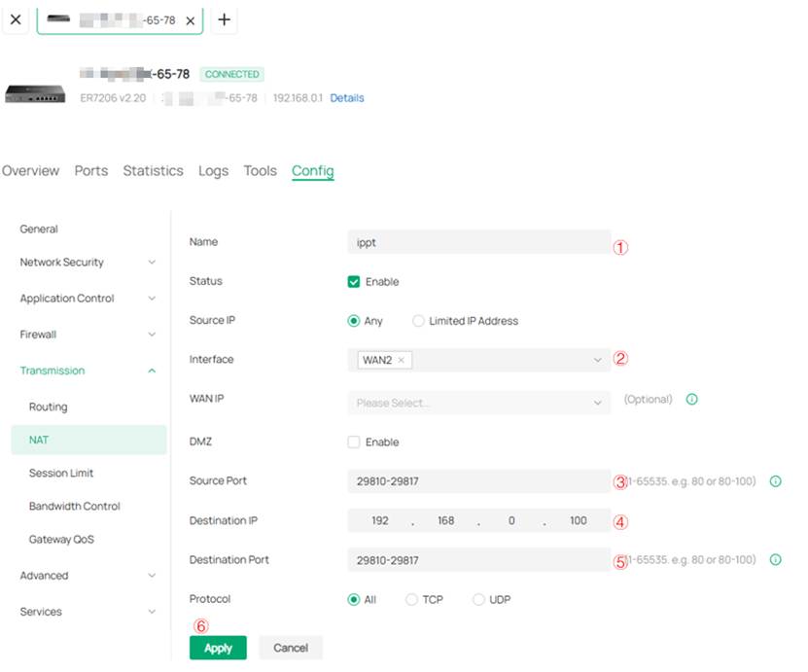The image size is (808, 672).
Task: Open the device Details link
Action: [346, 98]
